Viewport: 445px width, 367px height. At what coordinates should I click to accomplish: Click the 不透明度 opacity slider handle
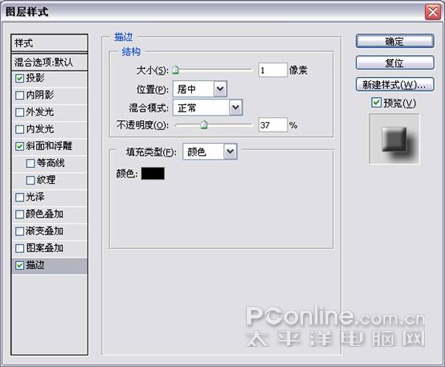[204, 125]
